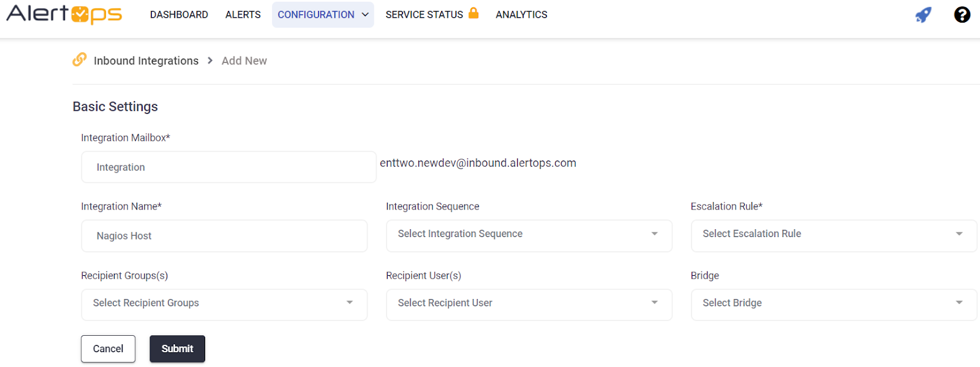Click the rocket icon in header
980x367 pixels.
[x=923, y=15]
